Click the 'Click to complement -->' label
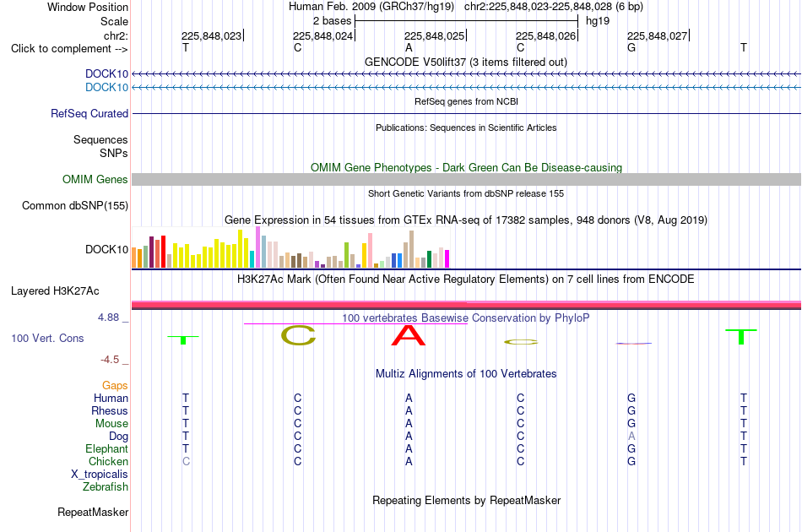 click(x=69, y=49)
